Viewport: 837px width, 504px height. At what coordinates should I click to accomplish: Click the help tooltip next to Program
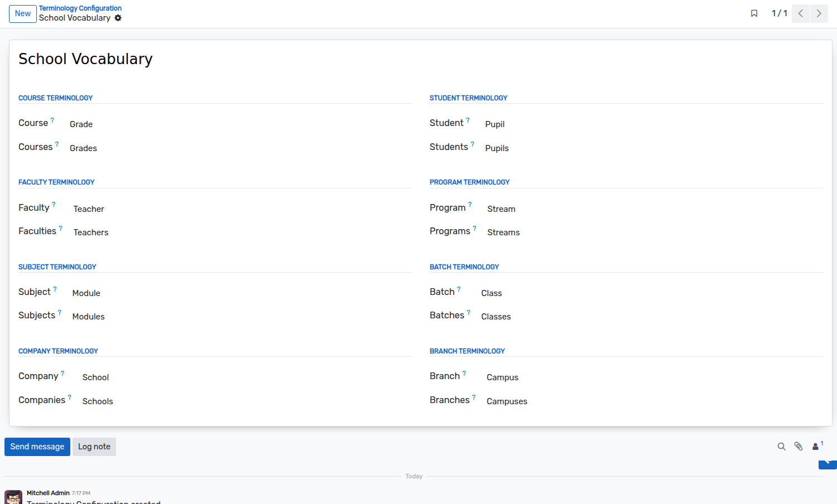pyautogui.click(x=470, y=205)
